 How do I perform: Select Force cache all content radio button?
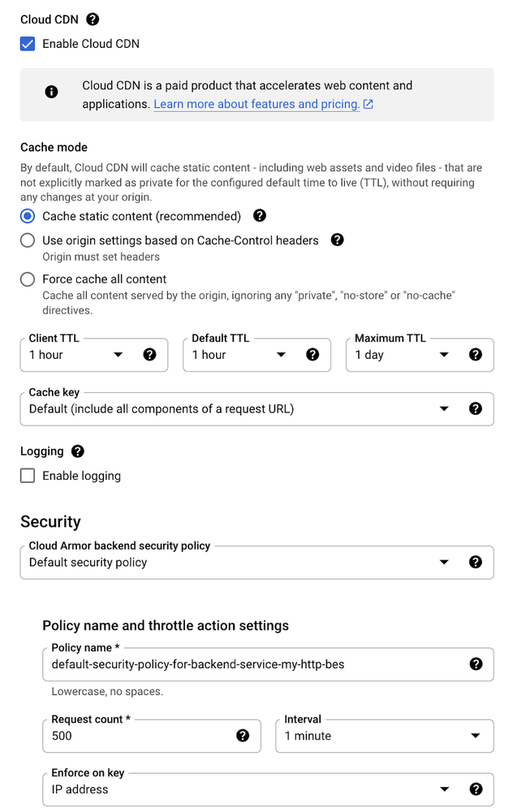click(28, 279)
